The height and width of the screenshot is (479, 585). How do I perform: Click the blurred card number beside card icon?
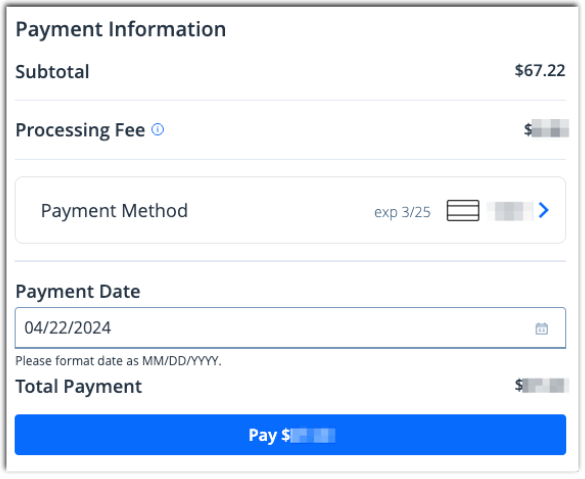[x=510, y=211]
